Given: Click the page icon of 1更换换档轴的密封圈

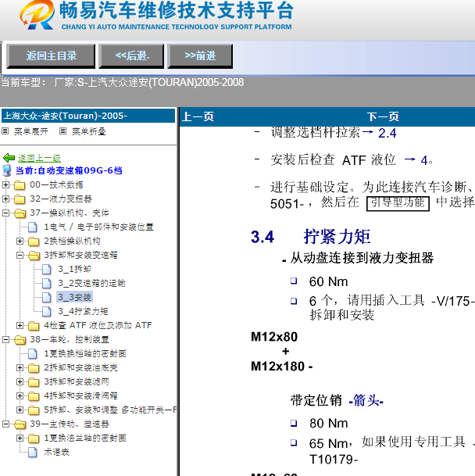Looking at the screenshot, I should point(33,353).
